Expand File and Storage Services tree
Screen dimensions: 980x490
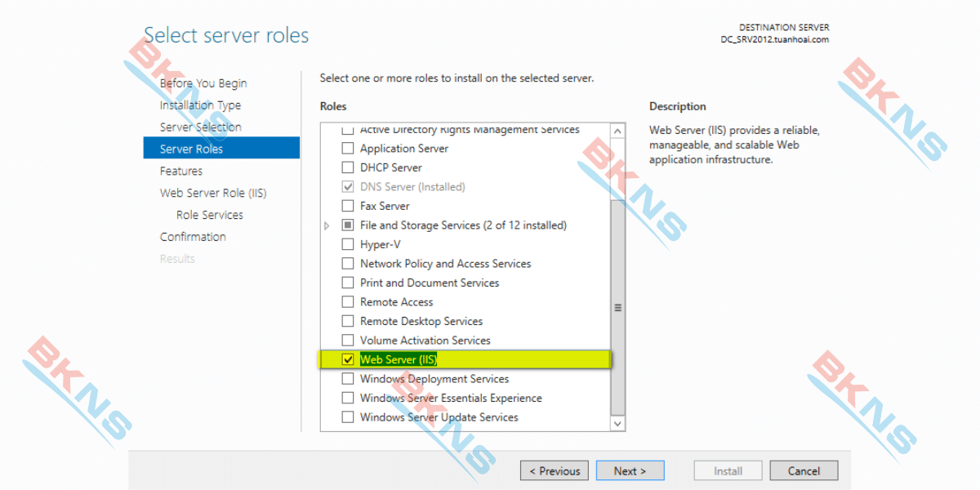click(327, 225)
